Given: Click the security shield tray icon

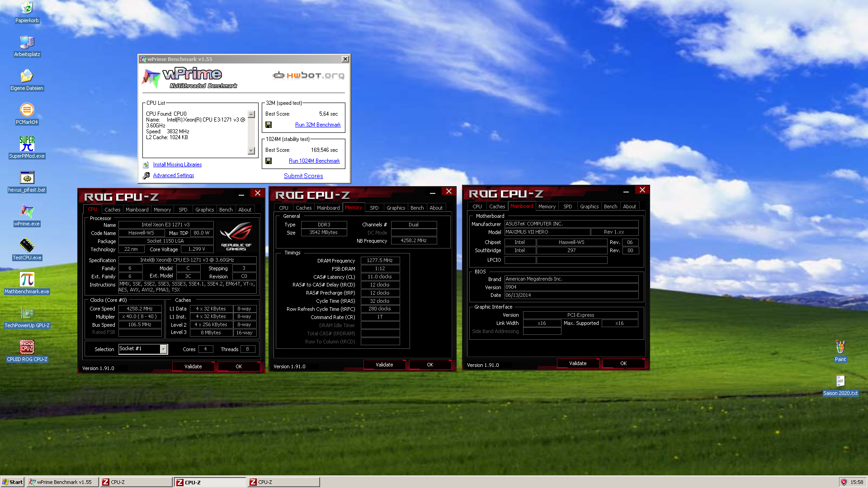Looking at the screenshot, I should (x=844, y=482).
